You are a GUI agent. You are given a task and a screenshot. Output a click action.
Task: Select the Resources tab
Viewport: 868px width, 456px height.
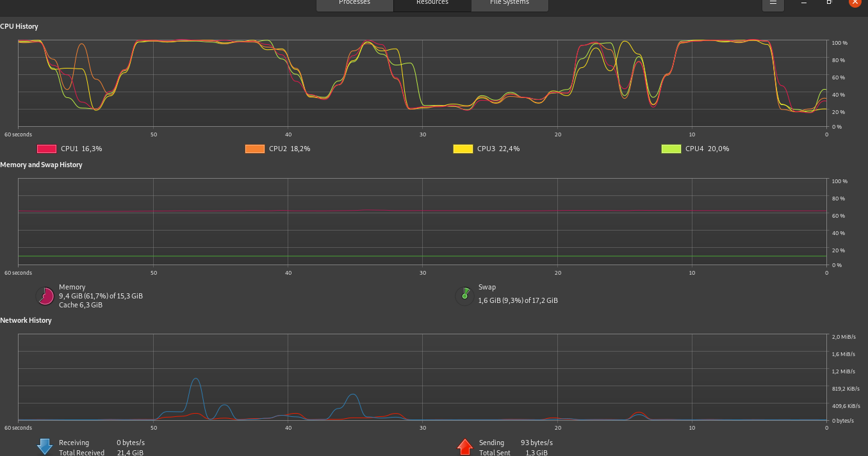(x=432, y=4)
